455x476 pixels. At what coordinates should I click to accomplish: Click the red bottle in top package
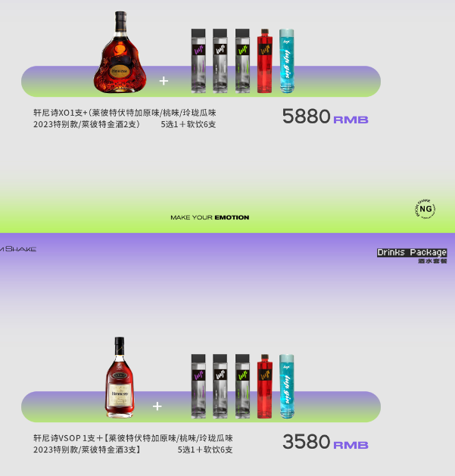point(264,61)
